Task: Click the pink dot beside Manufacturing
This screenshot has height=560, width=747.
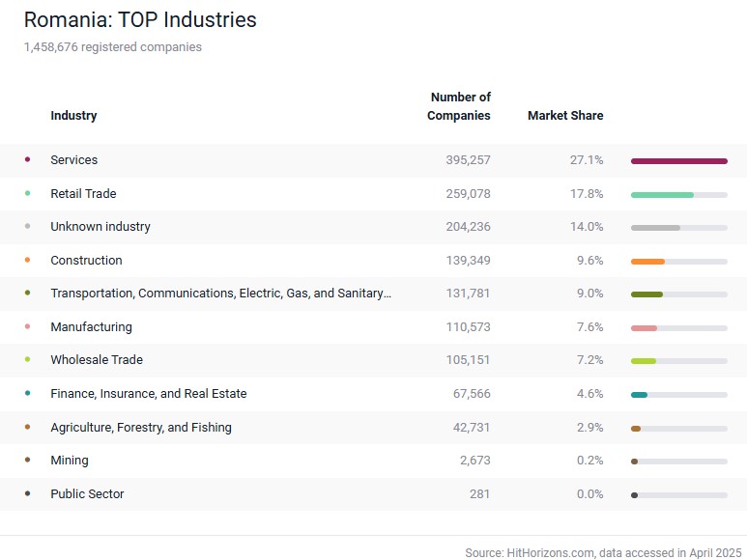Action: click(27, 326)
